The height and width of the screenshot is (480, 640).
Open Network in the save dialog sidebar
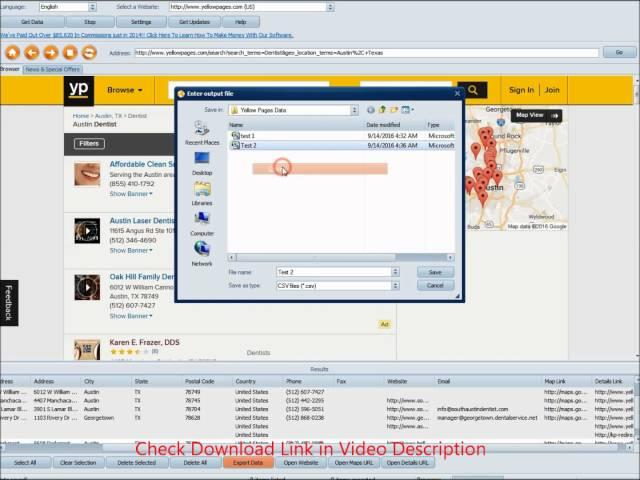click(202, 253)
